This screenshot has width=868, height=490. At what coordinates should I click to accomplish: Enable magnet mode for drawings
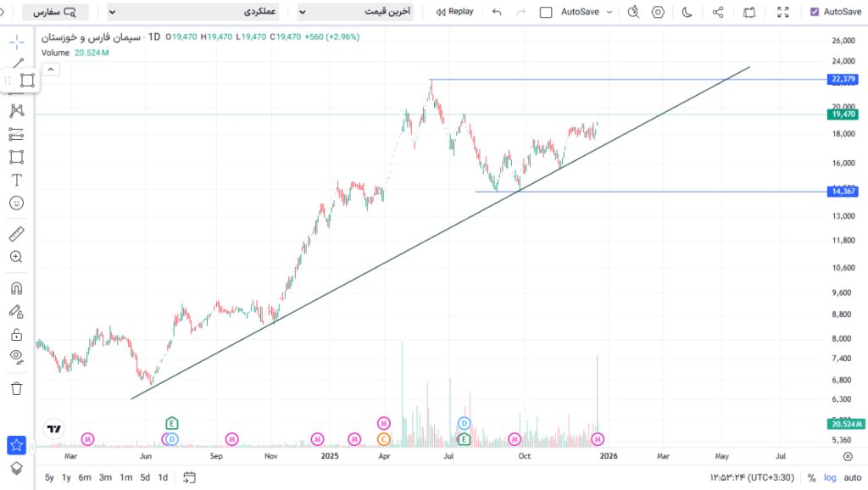pos(16,288)
